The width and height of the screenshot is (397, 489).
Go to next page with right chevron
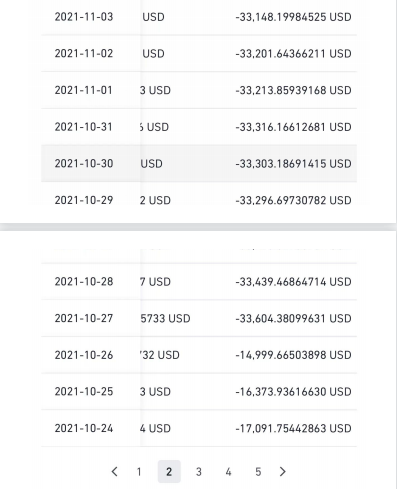tap(282, 471)
